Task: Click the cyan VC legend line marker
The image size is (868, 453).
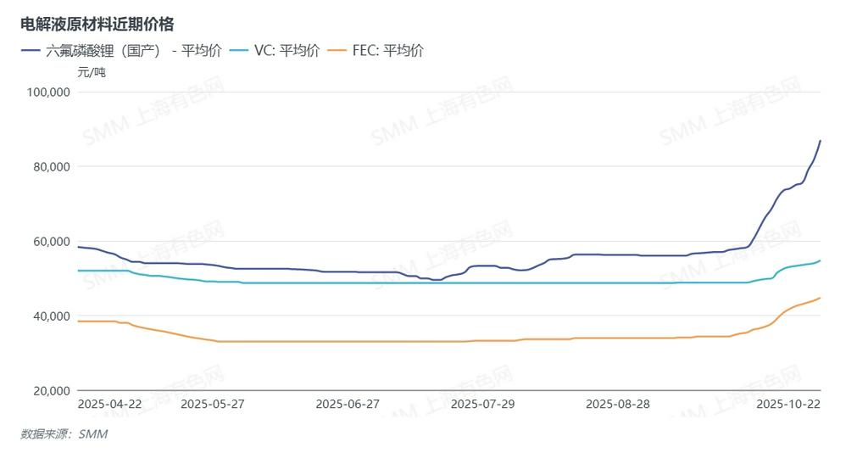Action: pos(241,50)
